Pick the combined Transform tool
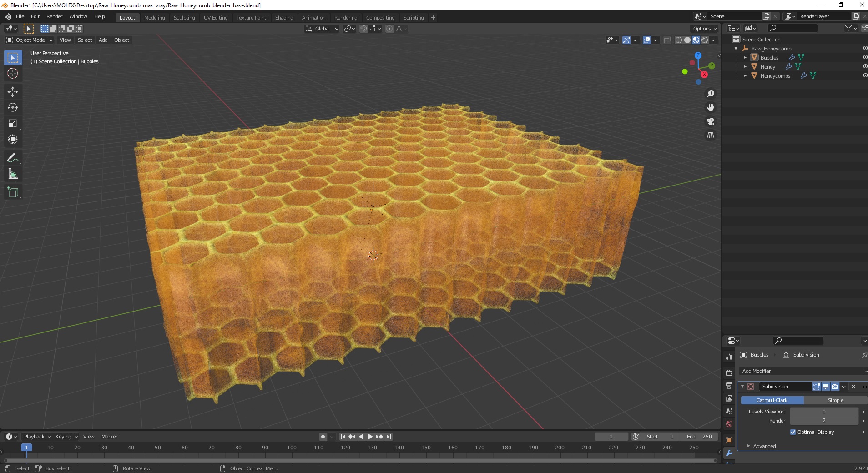This screenshot has width=868, height=473. tap(13, 140)
